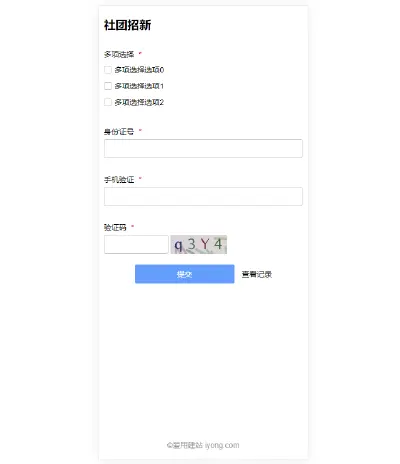Select the 多项选择选项1 label text

139,86
